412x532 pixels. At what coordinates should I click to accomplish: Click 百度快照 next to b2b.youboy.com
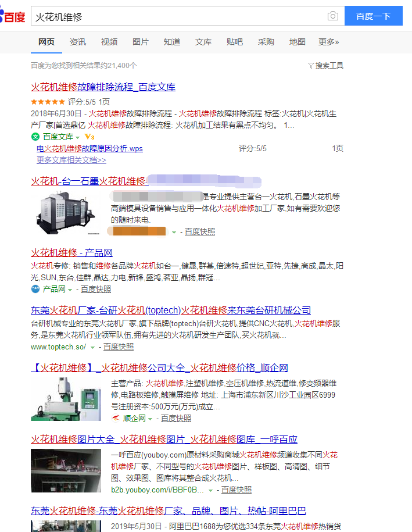(x=237, y=490)
